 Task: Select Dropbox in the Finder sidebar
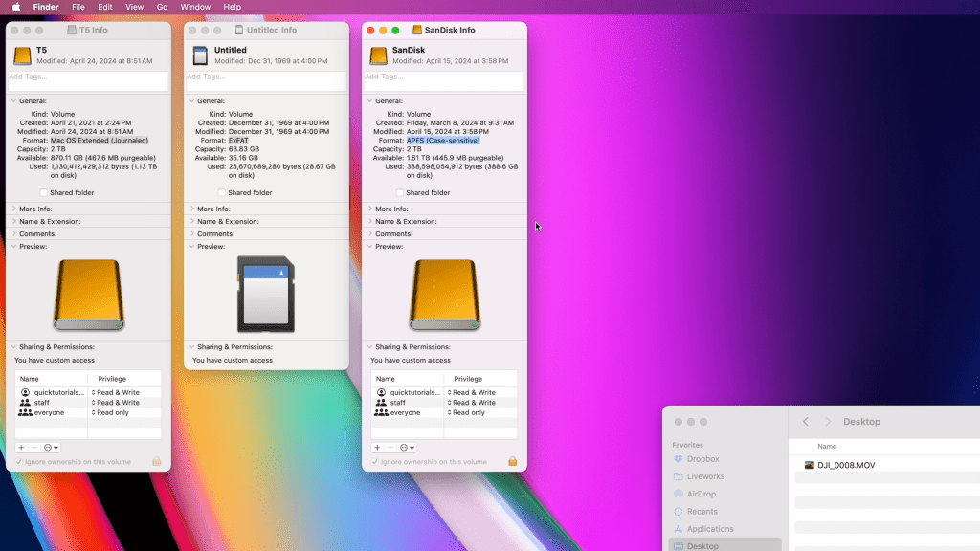coord(702,459)
